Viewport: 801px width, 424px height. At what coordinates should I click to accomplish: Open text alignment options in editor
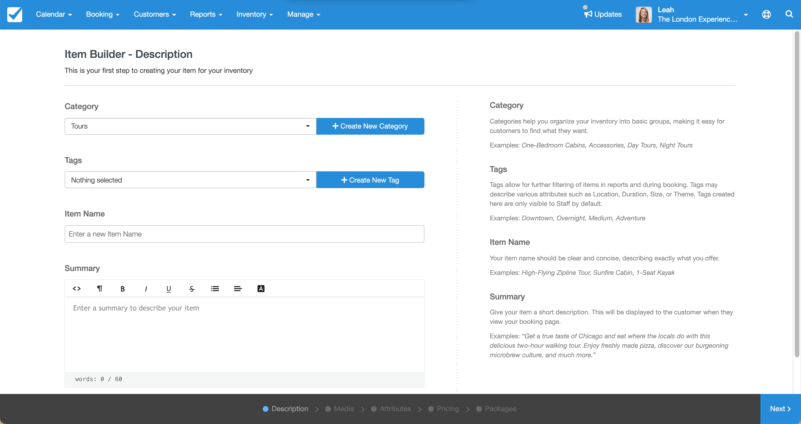click(238, 288)
